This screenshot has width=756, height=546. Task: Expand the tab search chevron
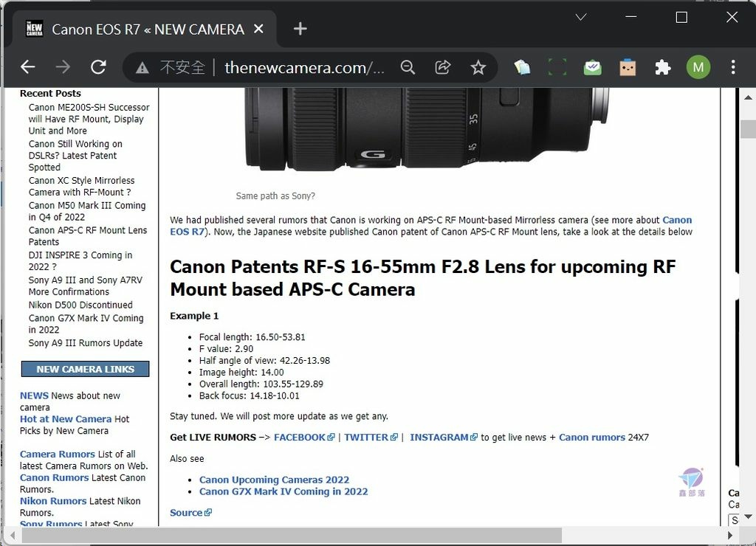(581, 17)
